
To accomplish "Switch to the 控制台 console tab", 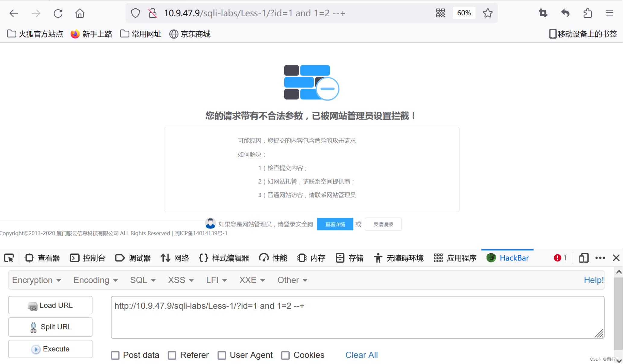I will (x=88, y=258).
